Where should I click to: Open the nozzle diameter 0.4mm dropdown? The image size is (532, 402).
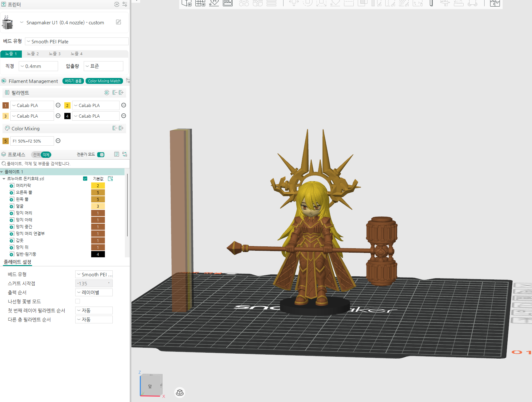[x=38, y=66]
